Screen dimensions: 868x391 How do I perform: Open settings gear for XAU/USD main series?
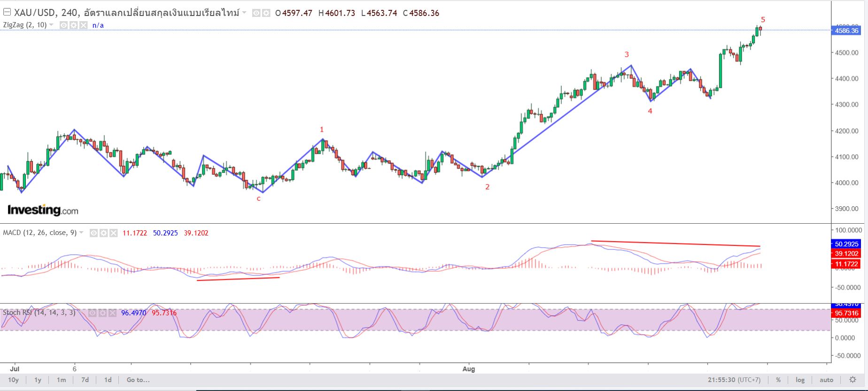[x=266, y=13]
